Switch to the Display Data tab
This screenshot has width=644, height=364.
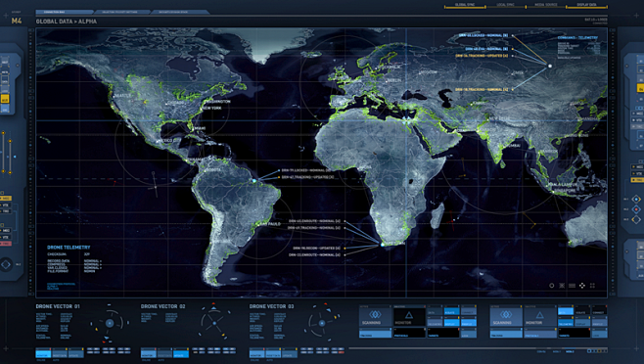pos(586,5)
